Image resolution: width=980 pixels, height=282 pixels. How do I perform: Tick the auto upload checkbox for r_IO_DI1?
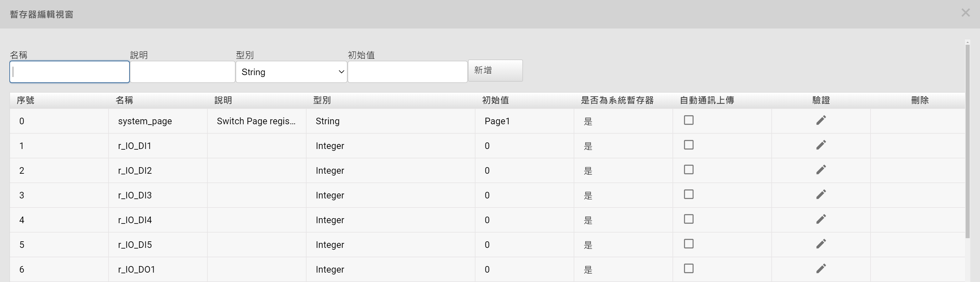click(x=688, y=145)
